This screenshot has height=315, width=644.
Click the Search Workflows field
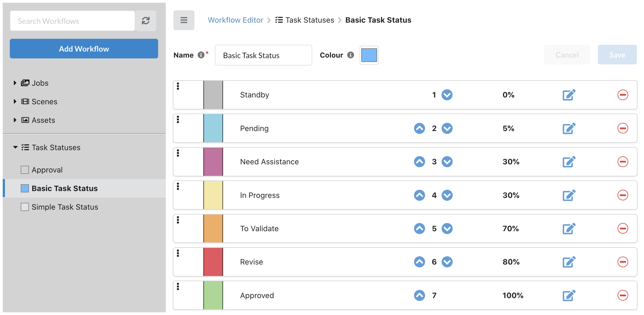[72, 21]
